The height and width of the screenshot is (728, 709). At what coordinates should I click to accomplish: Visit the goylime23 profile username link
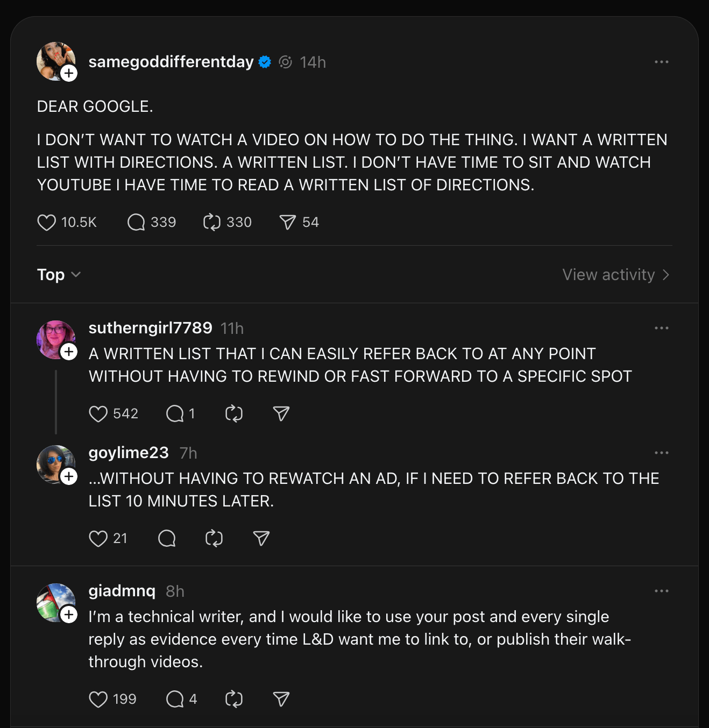(129, 453)
